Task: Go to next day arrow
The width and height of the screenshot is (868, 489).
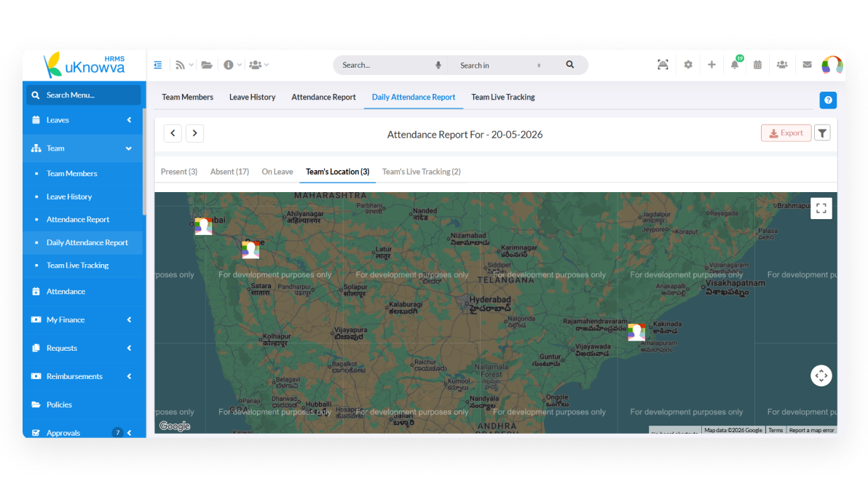Action: 194,133
